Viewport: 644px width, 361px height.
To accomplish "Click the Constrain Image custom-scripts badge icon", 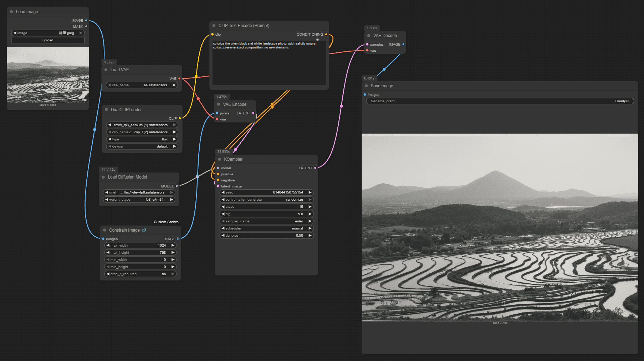I will tap(144, 230).
